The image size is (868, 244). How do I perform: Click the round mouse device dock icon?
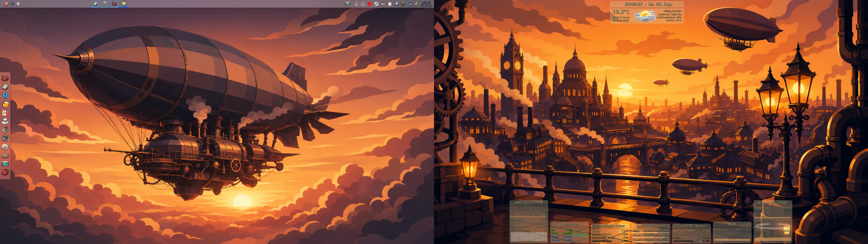tap(5, 147)
